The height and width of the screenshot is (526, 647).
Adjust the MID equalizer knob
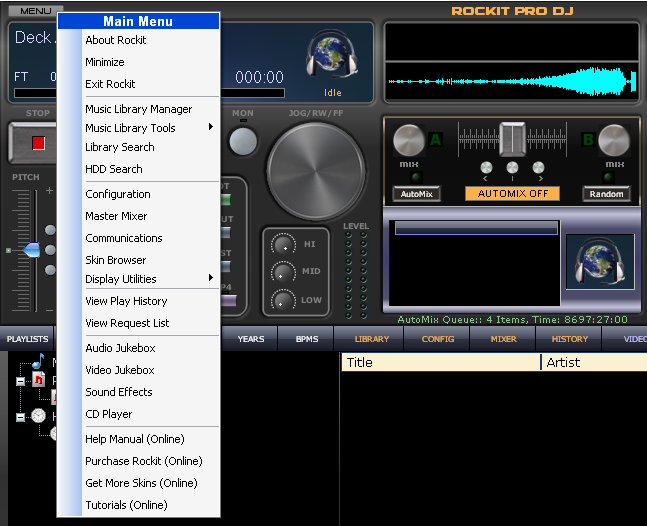point(283,272)
